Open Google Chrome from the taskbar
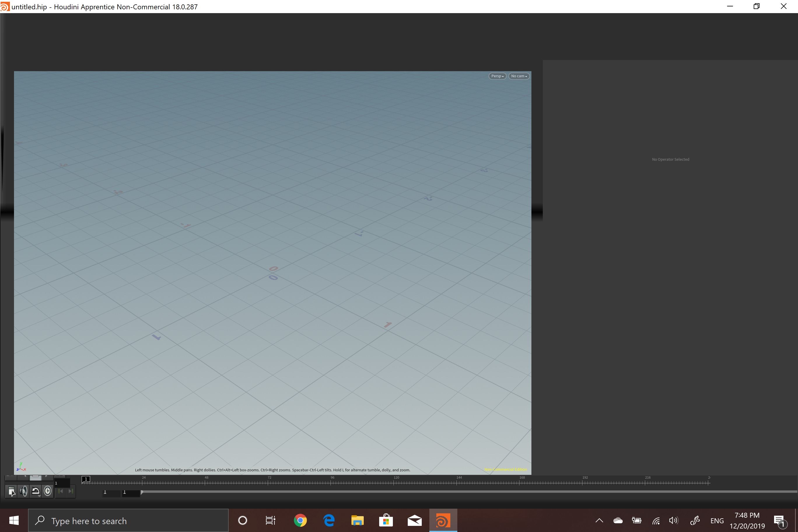This screenshot has width=798, height=532. pyautogui.click(x=300, y=520)
